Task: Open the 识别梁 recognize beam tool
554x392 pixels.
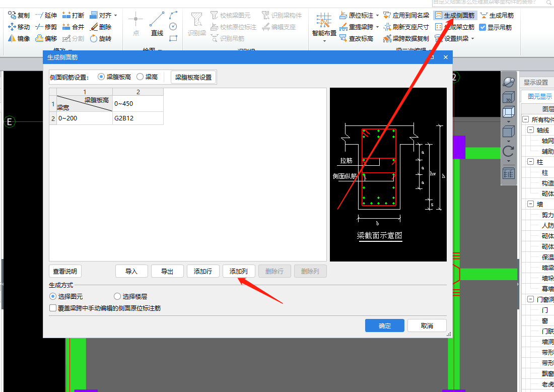Action: tap(197, 24)
